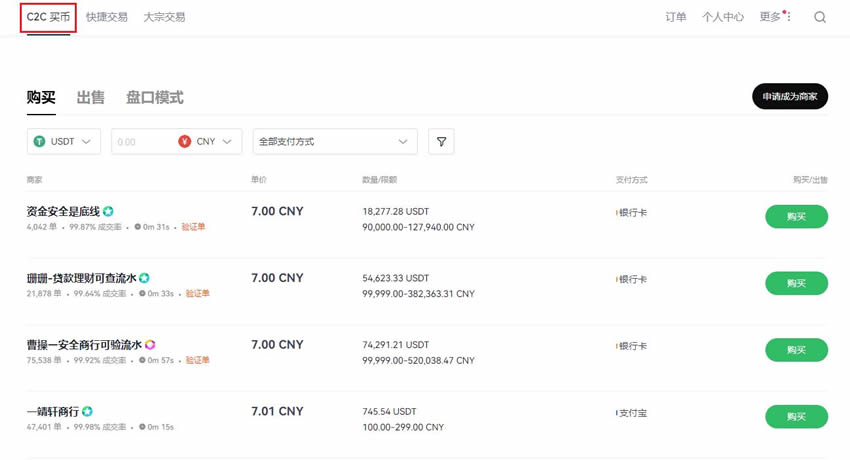Screen dimensions: 850x460
Task: Click the red CNY yuan icon
Action: (x=184, y=142)
